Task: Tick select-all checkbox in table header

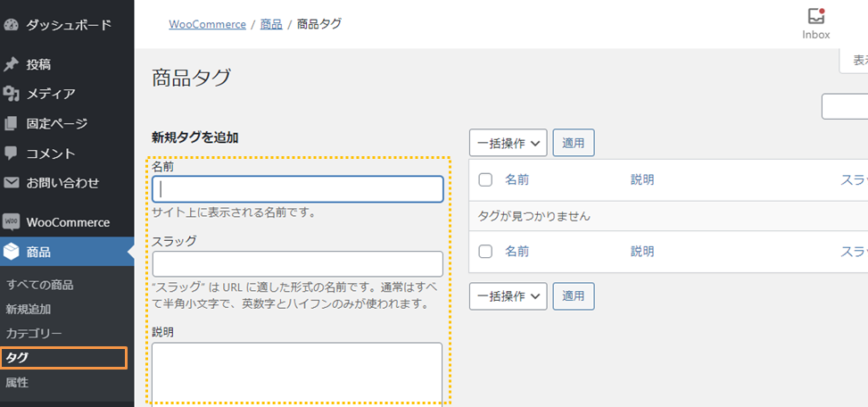Action: tap(485, 180)
